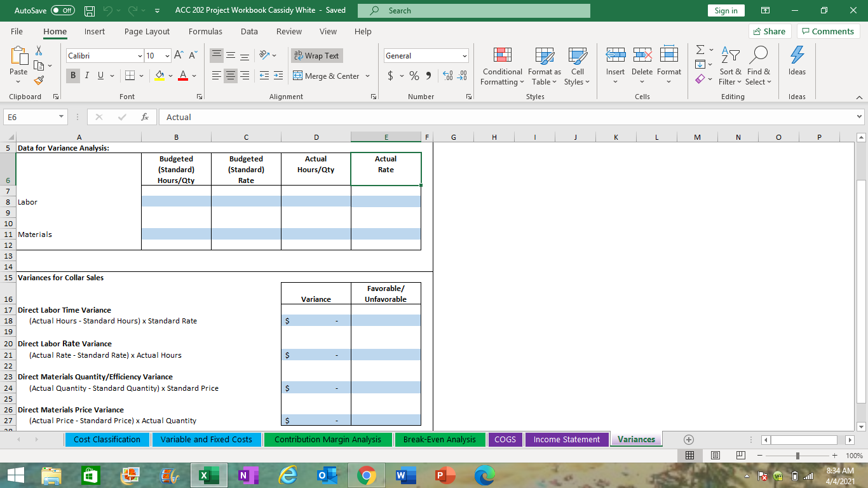Toggle Italic formatting

[x=86, y=76]
